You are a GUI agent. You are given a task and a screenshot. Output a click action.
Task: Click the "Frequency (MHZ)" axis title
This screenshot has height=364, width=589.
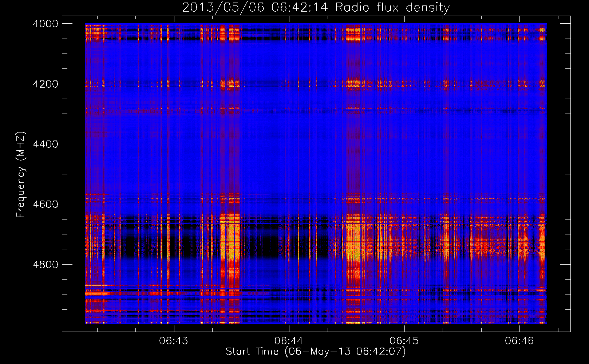click(21, 174)
